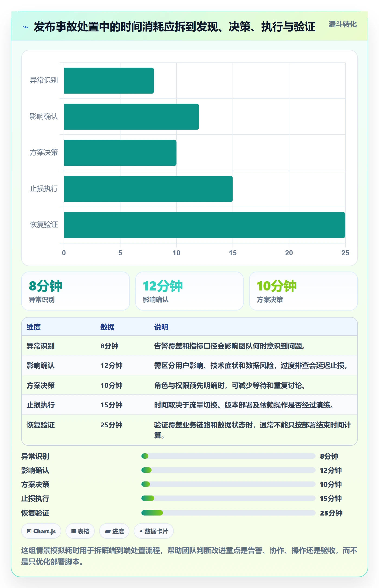Click the 恢复验证 progress bar
Image resolution: width=379 pixels, height=588 pixels.
point(228,513)
